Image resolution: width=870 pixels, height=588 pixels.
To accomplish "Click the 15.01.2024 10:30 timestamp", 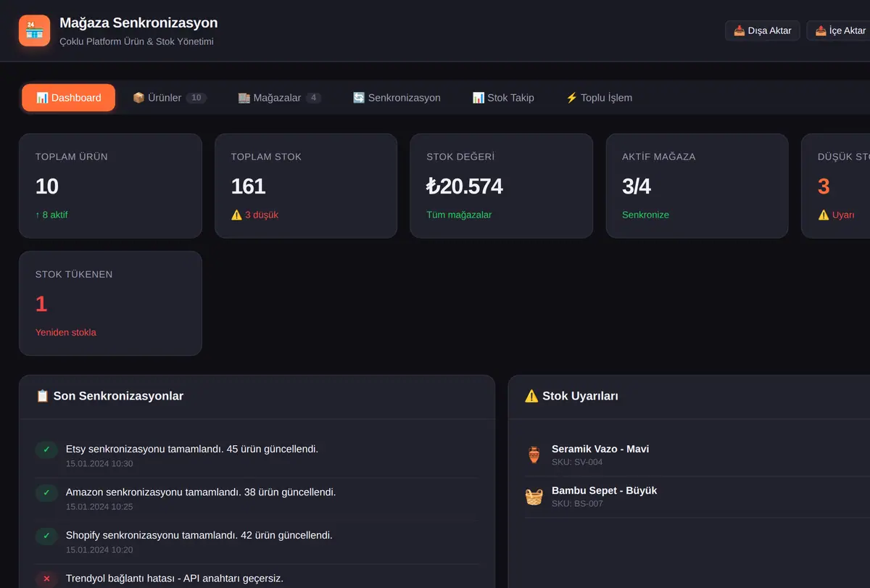I will click(99, 464).
